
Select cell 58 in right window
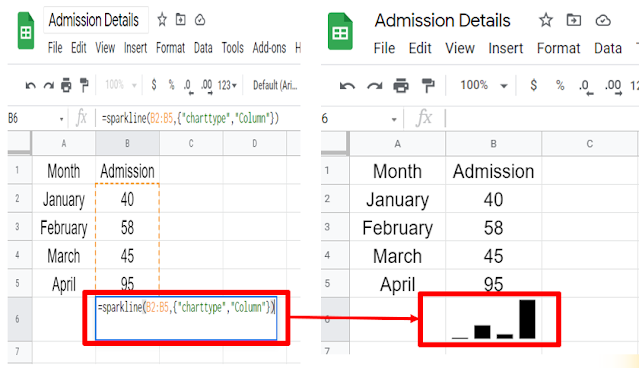click(494, 227)
